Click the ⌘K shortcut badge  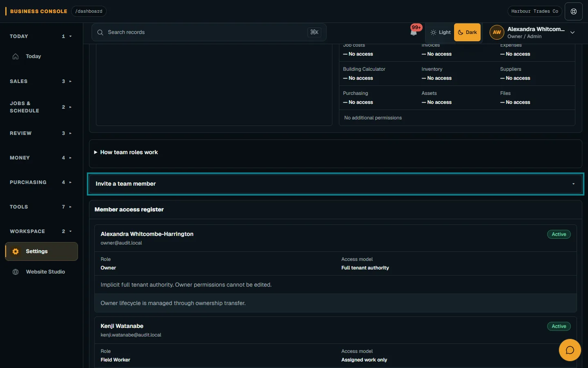pos(314,32)
